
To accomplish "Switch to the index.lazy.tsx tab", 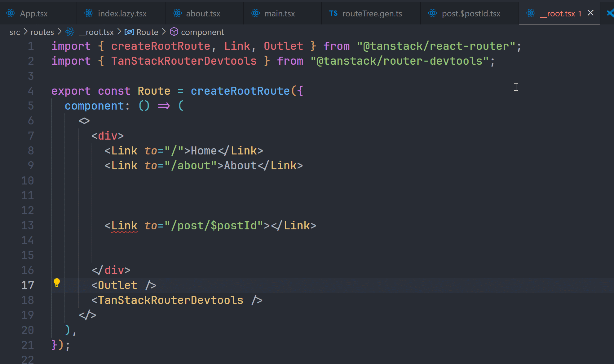I will coord(122,14).
